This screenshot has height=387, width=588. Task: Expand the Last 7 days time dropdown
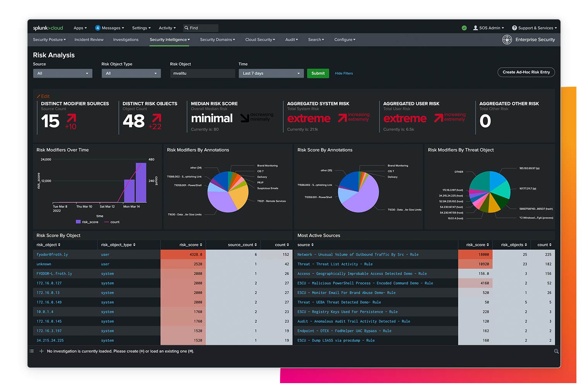(x=271, y=73)
